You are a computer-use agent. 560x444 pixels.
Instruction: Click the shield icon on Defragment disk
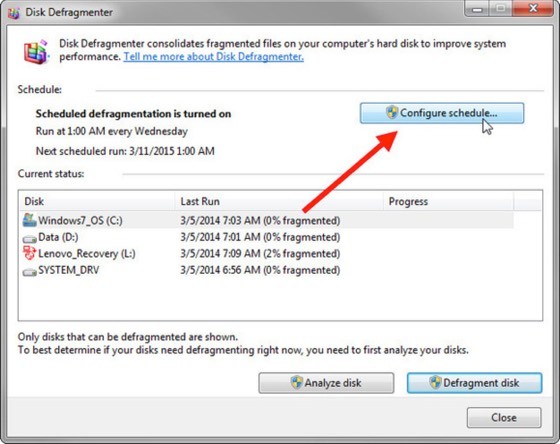point(435,382)
